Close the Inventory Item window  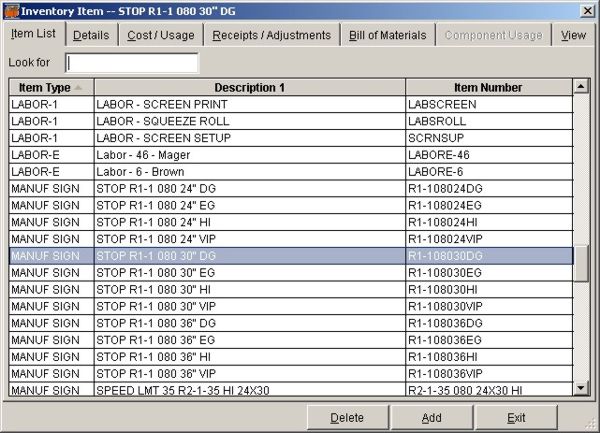coord(587,11)
